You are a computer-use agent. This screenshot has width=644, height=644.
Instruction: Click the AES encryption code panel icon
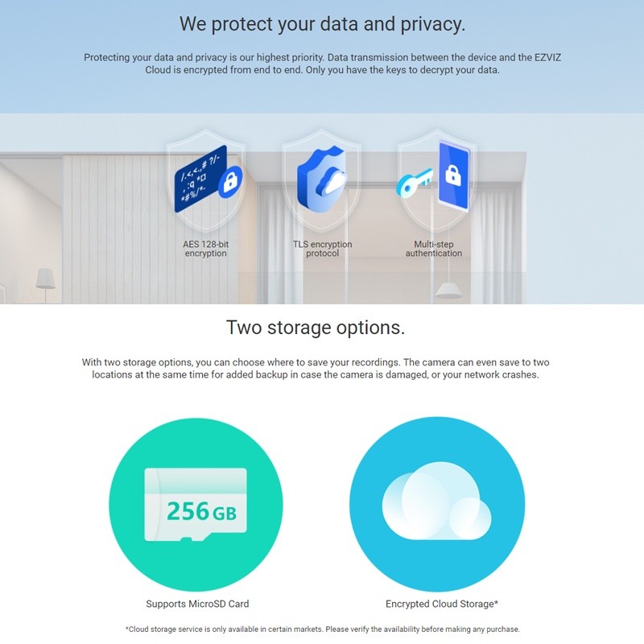tap(201, 179)
